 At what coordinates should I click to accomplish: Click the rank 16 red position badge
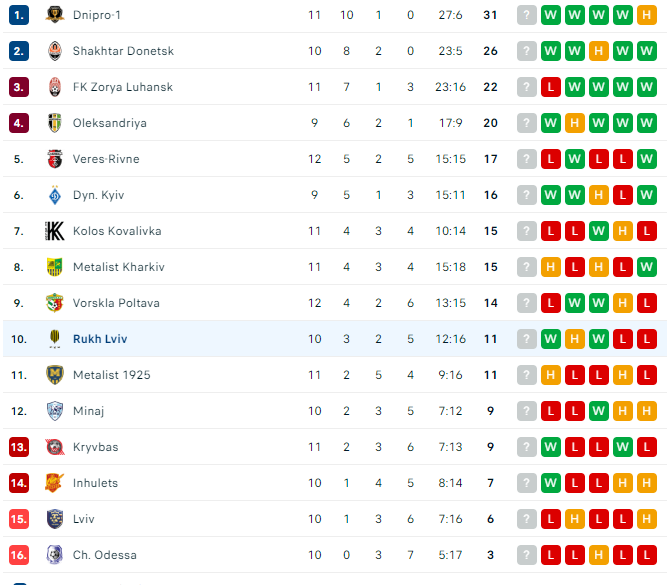(x=19, y=555)
